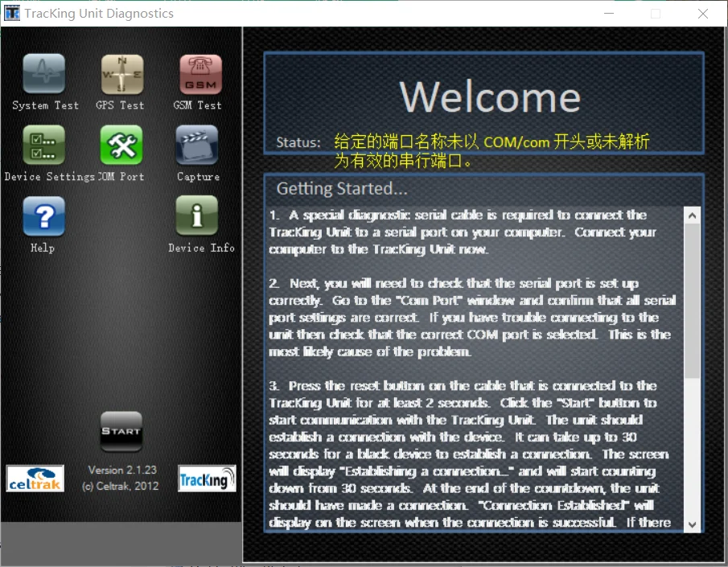Click the 'GSM Test' label text

pos(198,105)
